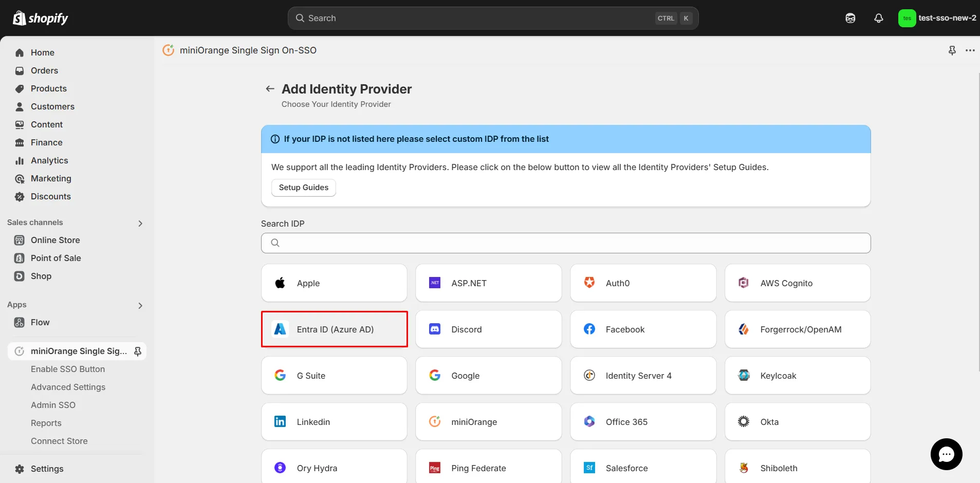Open Enable SSO Button page

point(68,369)
